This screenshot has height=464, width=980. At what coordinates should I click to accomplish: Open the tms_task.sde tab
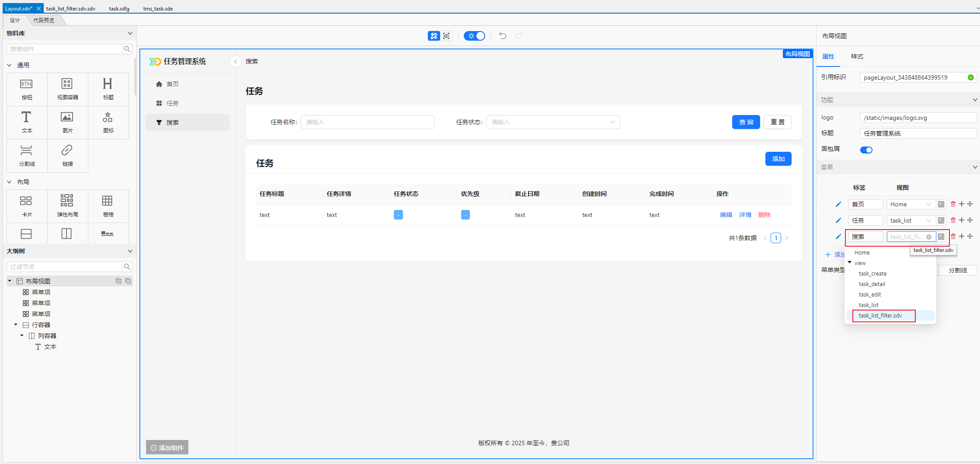(x=158, y=8)
